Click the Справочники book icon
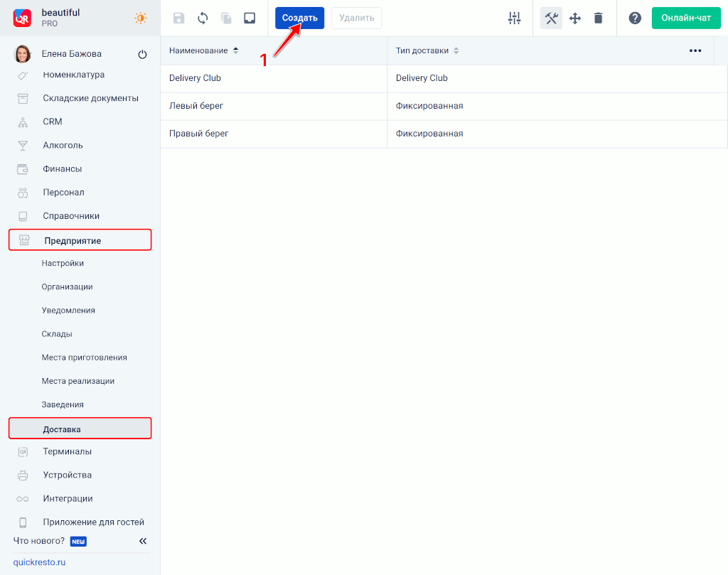This screenshot has height=575, width=728. click(23, 217)
